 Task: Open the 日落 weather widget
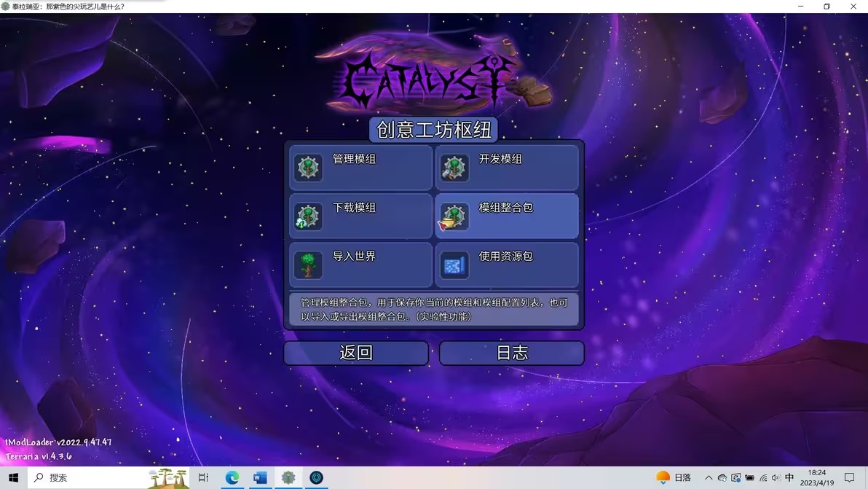click(x=674, y=477)
